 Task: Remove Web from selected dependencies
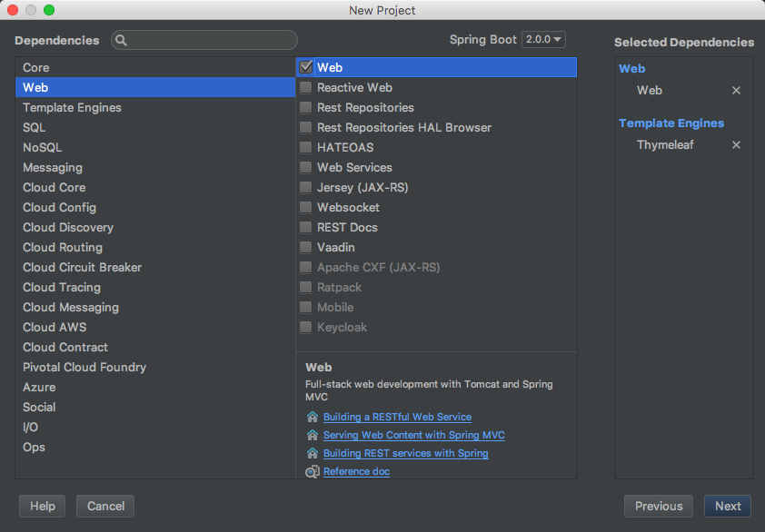[x=736, y=91]
